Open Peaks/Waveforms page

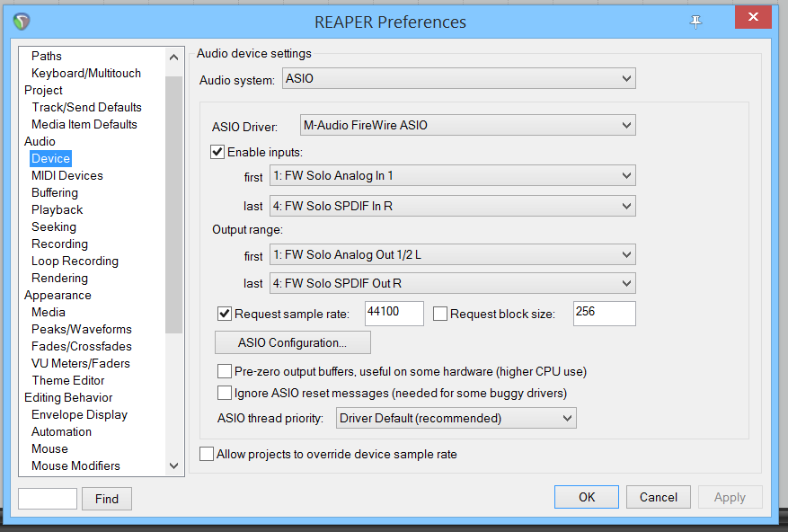82,330
